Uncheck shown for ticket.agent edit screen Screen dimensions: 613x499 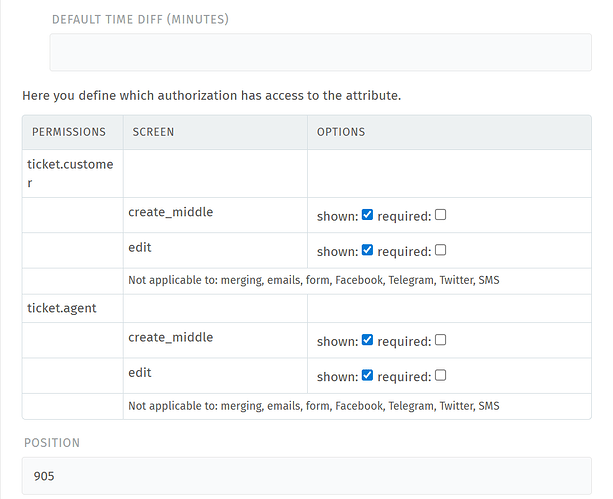click(367, 375)
